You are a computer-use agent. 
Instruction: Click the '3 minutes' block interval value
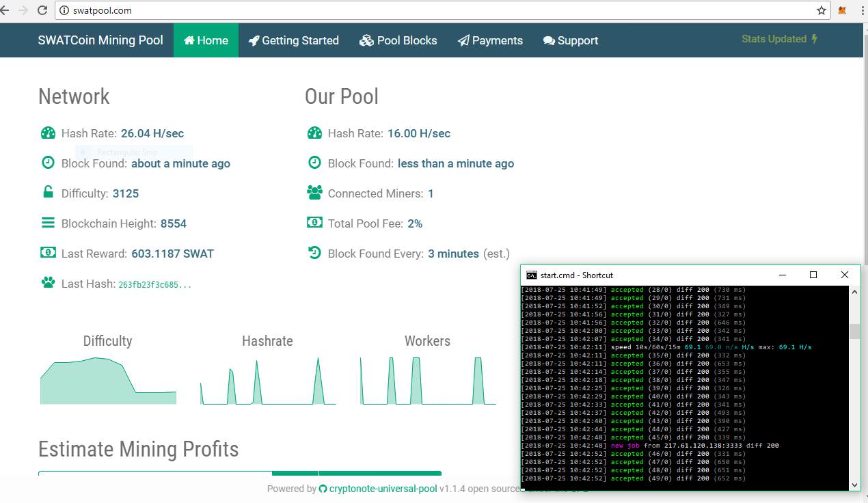453,254
